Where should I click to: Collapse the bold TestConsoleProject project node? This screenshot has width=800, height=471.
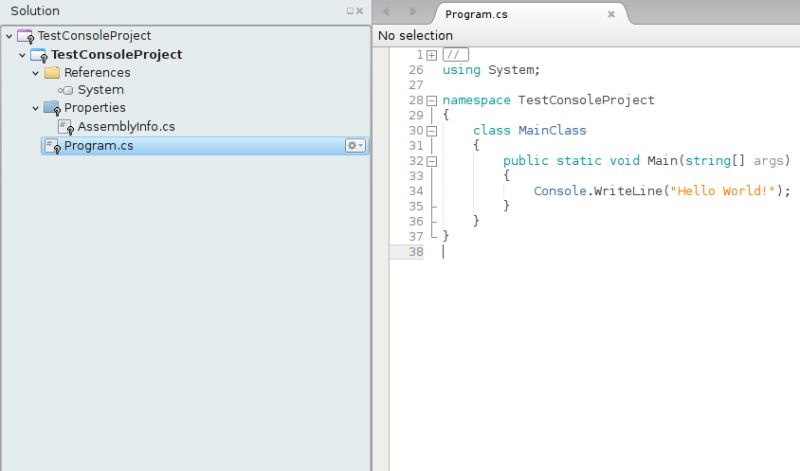(x=22, y=55)
